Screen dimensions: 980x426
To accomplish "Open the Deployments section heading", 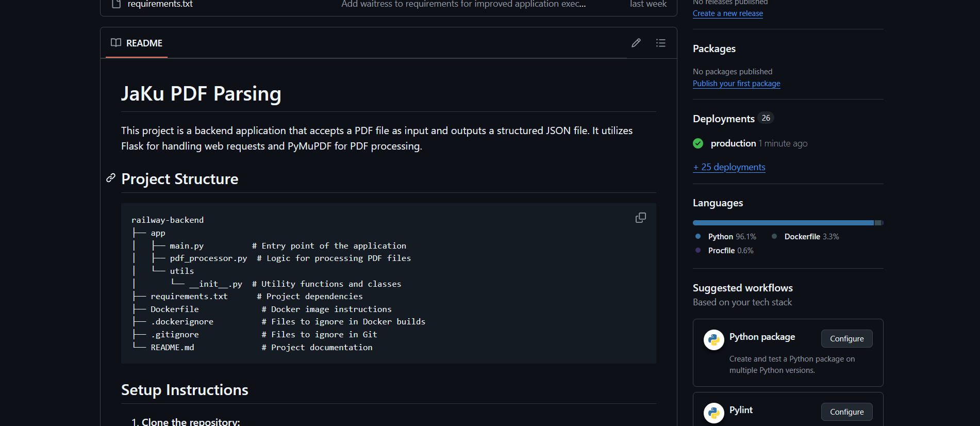I will pyautogui.click(x=723, y=119).
